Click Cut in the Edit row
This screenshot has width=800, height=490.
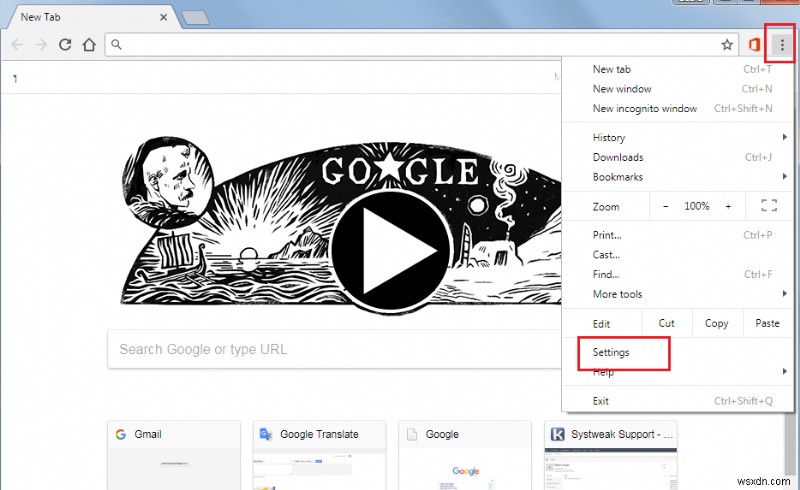[666, 323]
